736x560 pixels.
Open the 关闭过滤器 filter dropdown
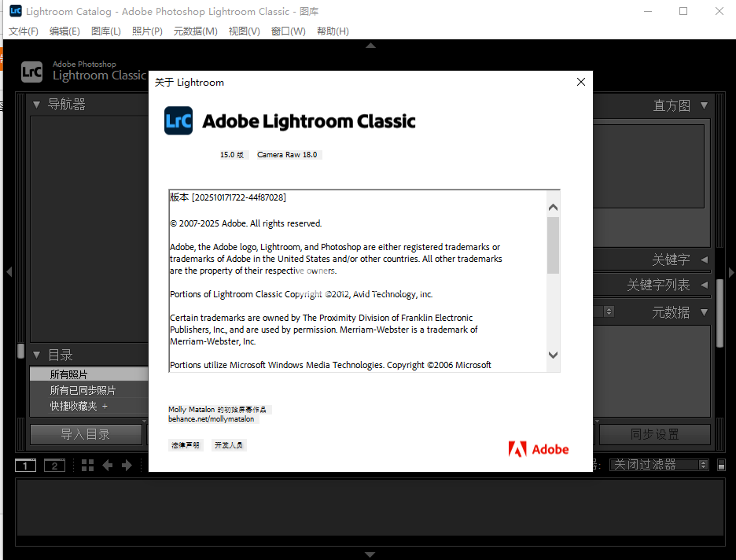coord(659,465)
